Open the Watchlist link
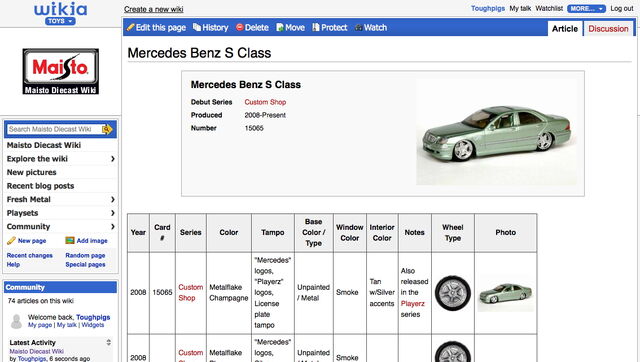The height and width of the screenshot is (362, 640). click(549, 8)
